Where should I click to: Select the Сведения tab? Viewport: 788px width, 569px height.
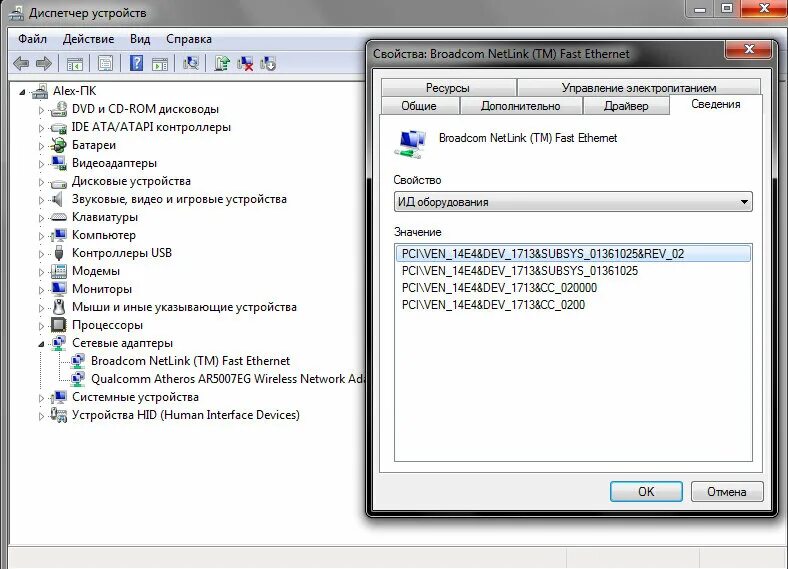coord(716,104)
